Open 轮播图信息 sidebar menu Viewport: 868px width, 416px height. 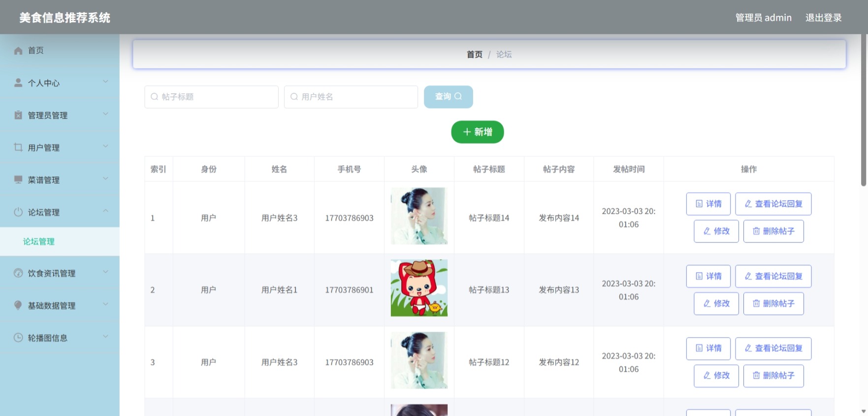click(60, 338)
